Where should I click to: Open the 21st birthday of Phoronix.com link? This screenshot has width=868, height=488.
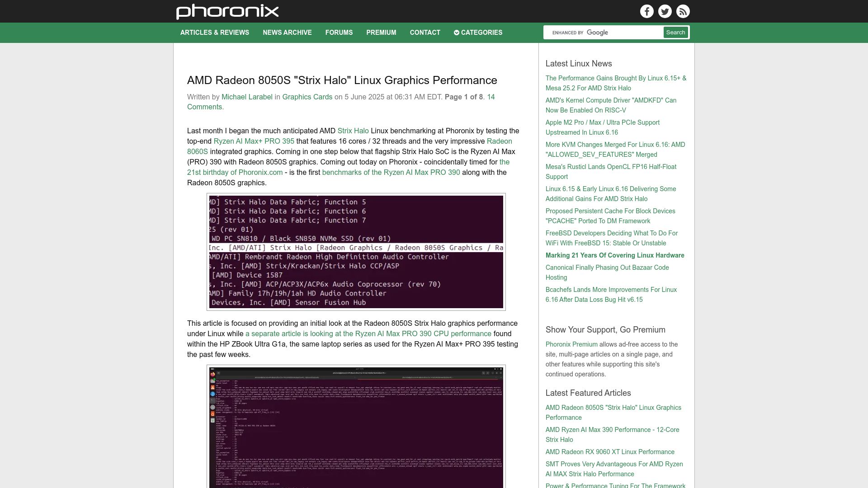coord(348,167)
